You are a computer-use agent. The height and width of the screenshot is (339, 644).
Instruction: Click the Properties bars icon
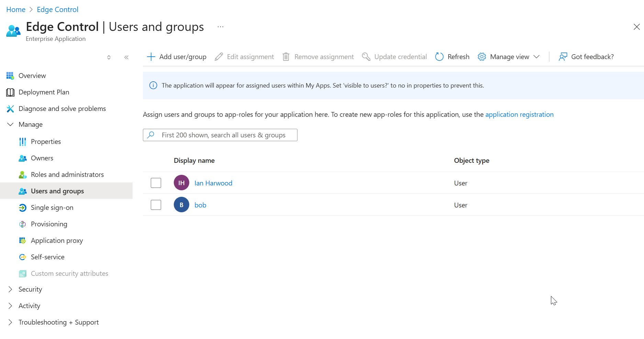click(23, 142)
